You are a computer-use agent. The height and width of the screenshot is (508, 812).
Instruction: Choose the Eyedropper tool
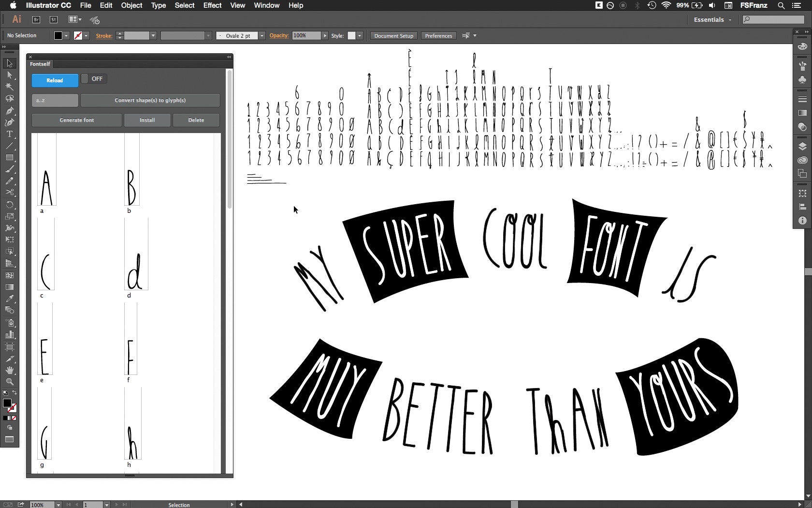click(9, 299)
